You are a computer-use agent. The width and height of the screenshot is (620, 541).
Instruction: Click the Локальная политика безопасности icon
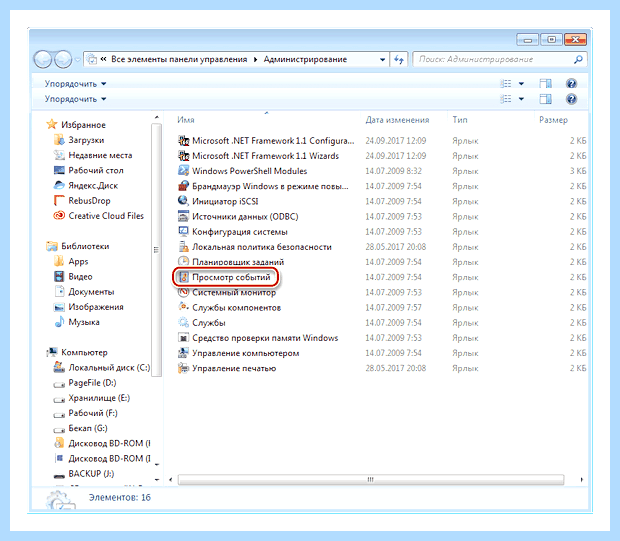(x=183, y=247)
